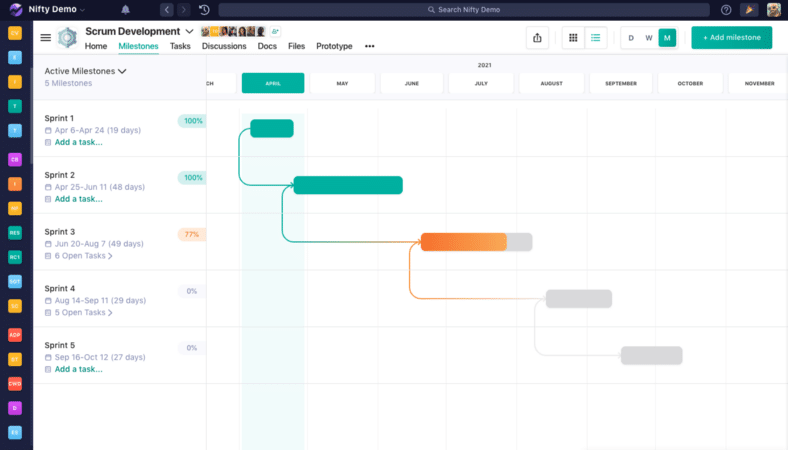Screen dimensions: 788x450
Task: Open hamburger menu beside project logo
Action: pyautogui.click(x=46, y=38)
